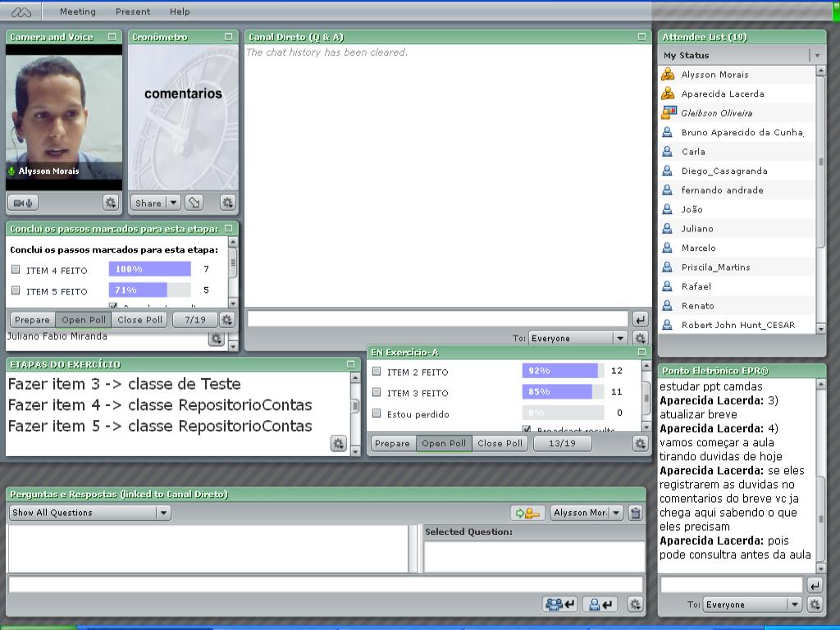Select Robert John Hunt_CESAR attendee

(737, 325)
